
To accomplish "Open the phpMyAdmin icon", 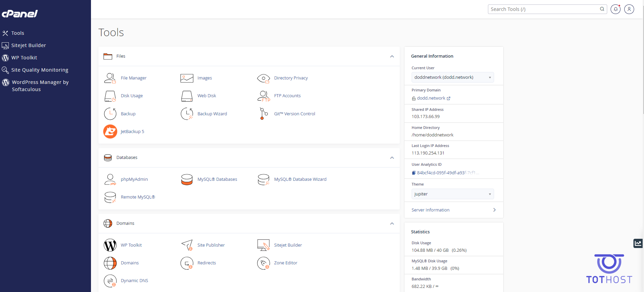I will pos(110,179).
